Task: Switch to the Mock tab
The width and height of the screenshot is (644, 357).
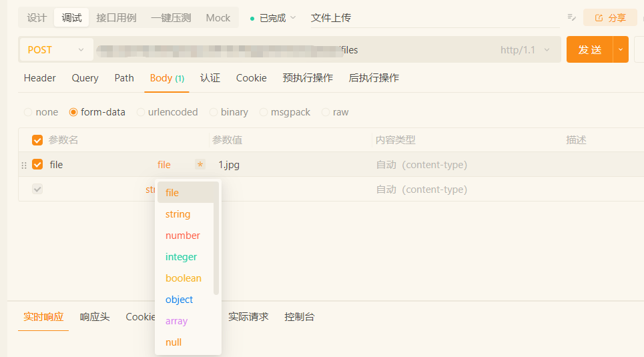Action: click(x=218, y=18)
